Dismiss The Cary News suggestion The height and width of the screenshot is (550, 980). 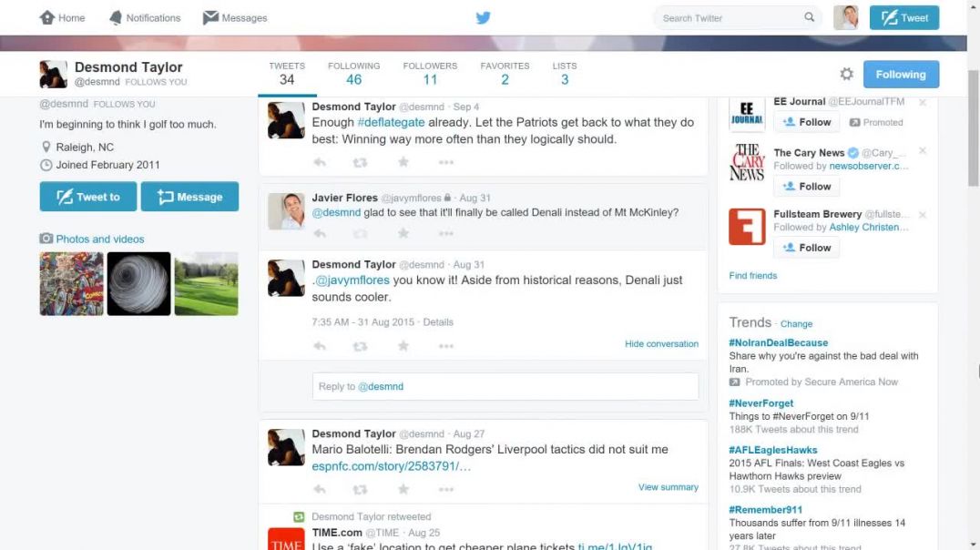click(923, 150)
